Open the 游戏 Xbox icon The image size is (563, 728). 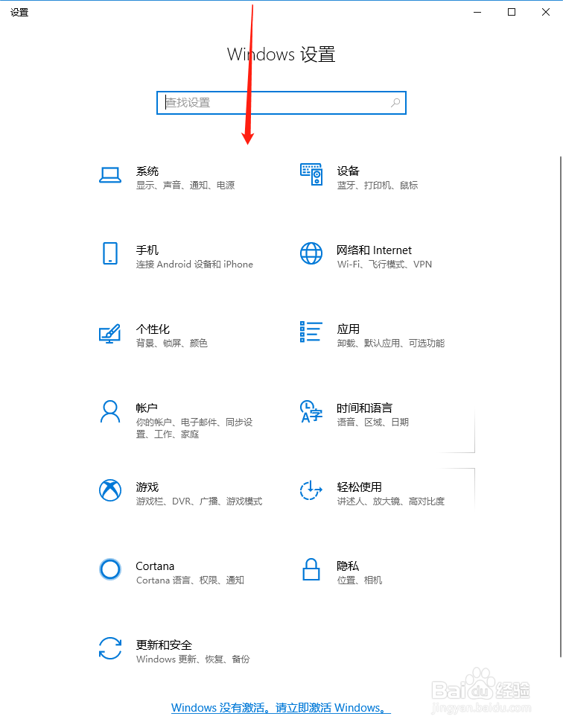110,490
